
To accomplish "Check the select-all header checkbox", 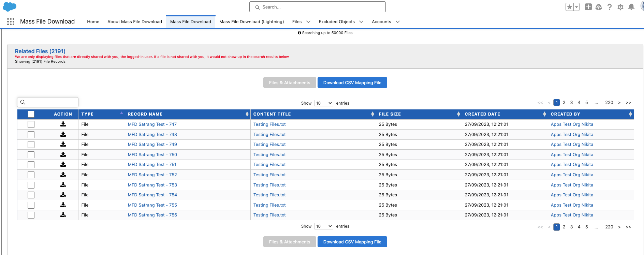I will point(31,114).
